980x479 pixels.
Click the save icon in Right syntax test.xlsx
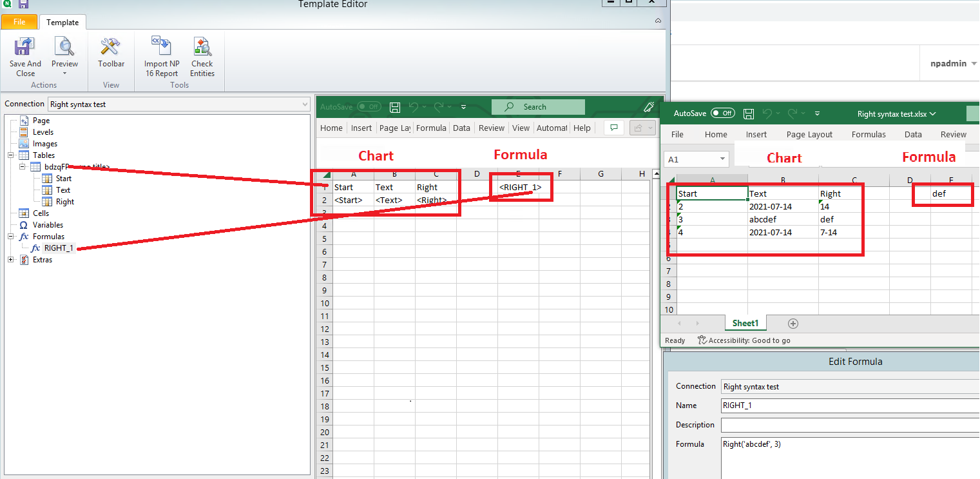tap(749, 113)
